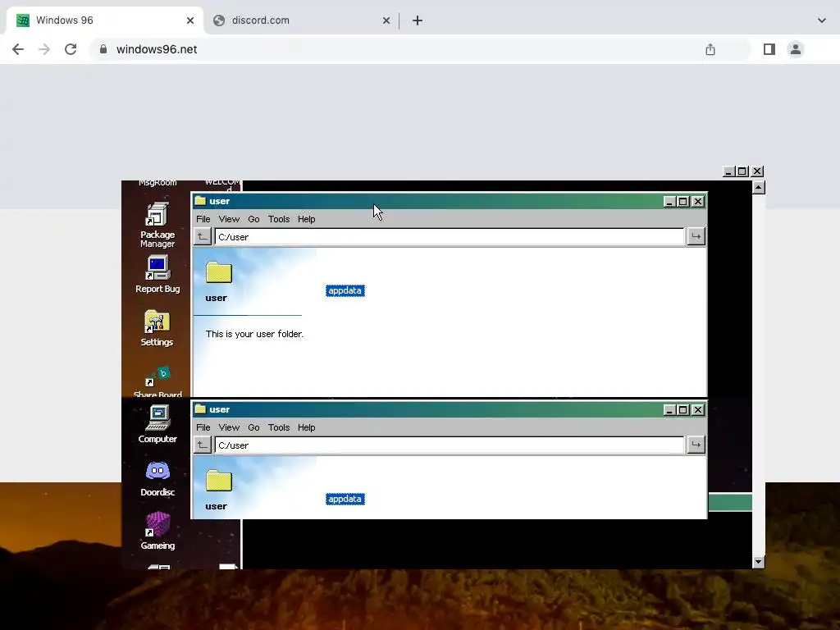This screenshot has width=840, height=630.
Task: Launch the Doordisc desktop icon
Action: [157, 478]
